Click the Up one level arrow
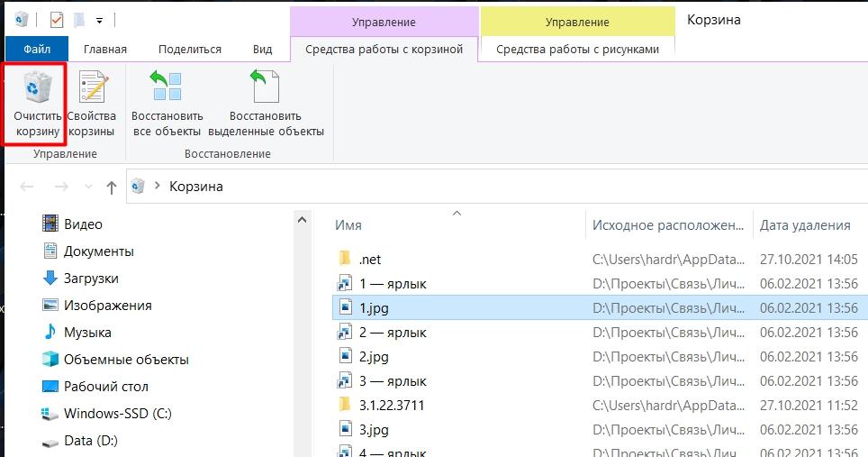The height and width of the screenshot is (457, 868). (x=112, y=187)
